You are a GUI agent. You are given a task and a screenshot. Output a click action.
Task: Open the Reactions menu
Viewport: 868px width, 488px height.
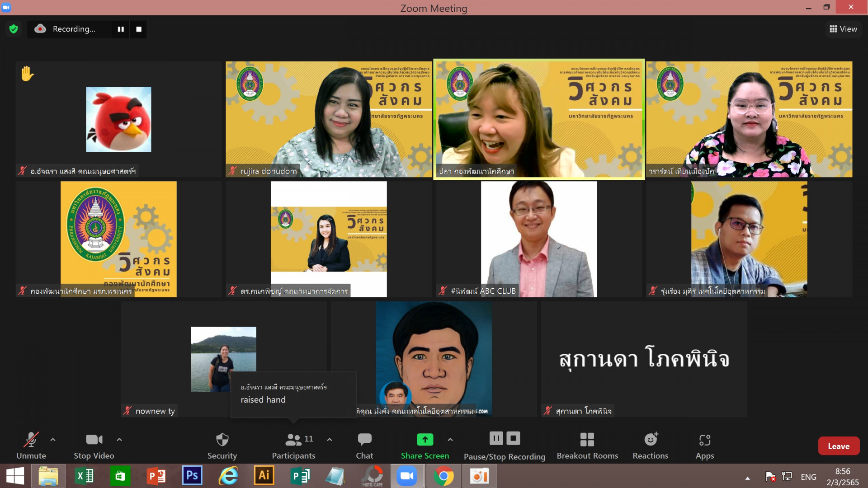651,446
